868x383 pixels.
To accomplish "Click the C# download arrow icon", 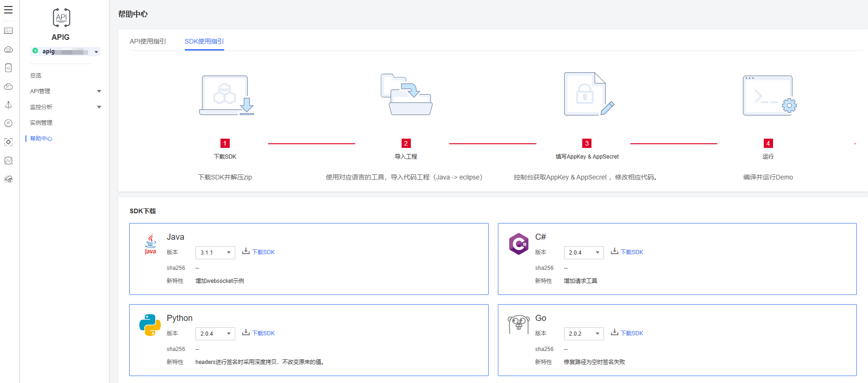I will click(x=615, y=251).
